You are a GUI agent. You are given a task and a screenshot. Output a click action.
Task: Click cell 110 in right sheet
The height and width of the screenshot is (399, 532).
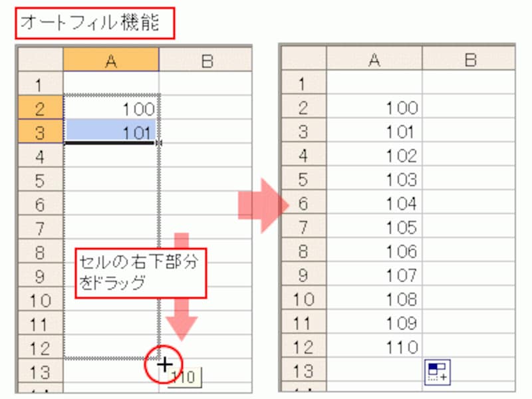point(374,346)
